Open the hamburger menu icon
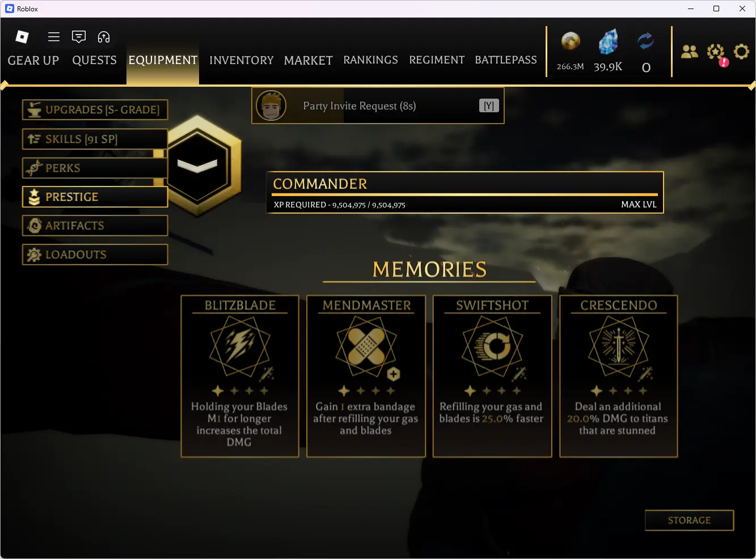This screenshot has width=756, height=559. [54, 37]
